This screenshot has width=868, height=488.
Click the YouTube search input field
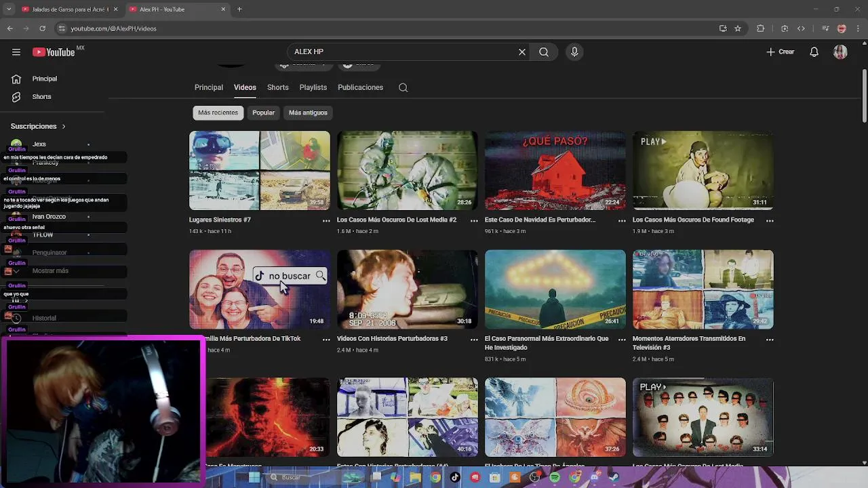pos(403,52)
